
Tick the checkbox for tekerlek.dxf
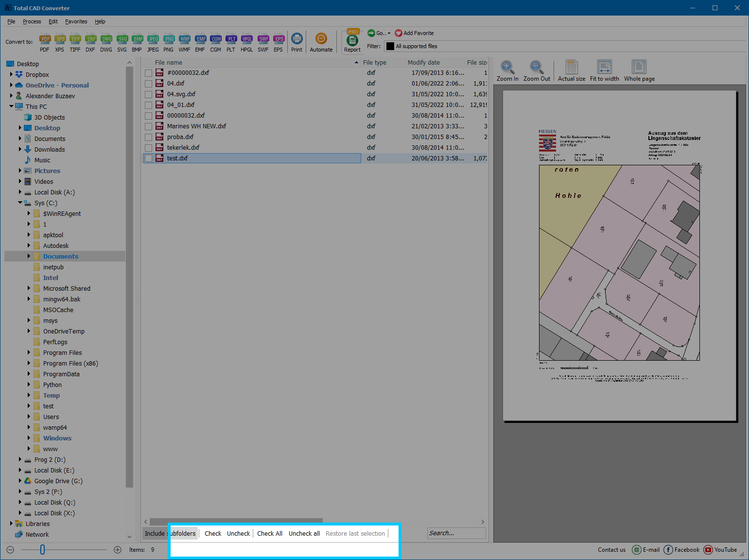click(x=149, y=147)
